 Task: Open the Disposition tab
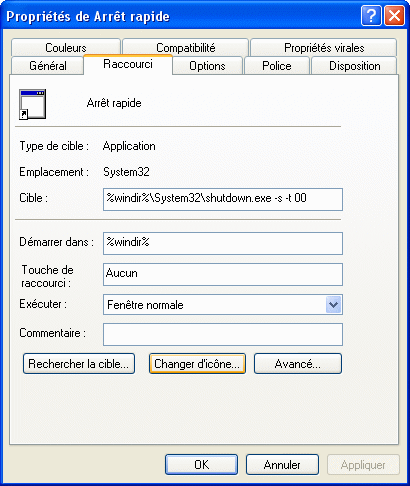(354, 66)
